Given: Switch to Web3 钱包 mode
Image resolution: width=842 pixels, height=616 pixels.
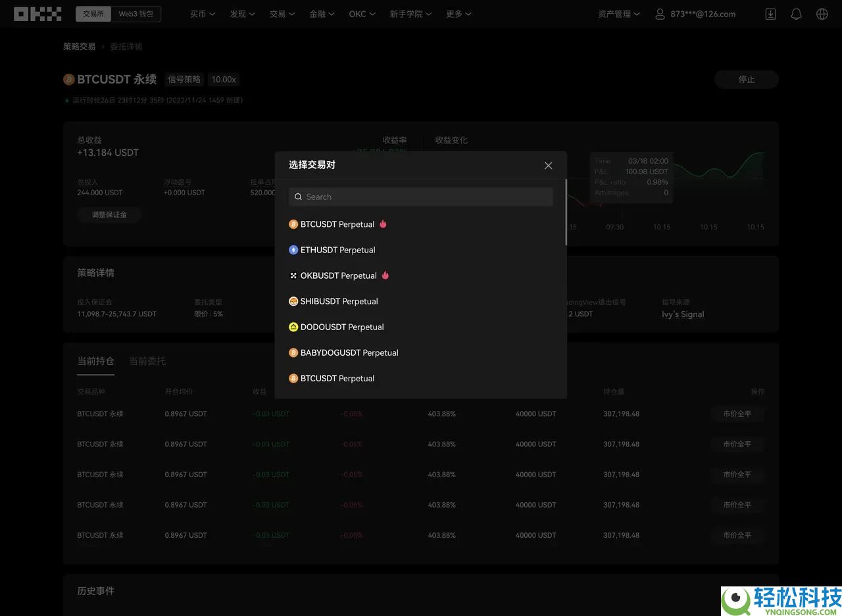Looking at the screenshot, I should 136,14.
